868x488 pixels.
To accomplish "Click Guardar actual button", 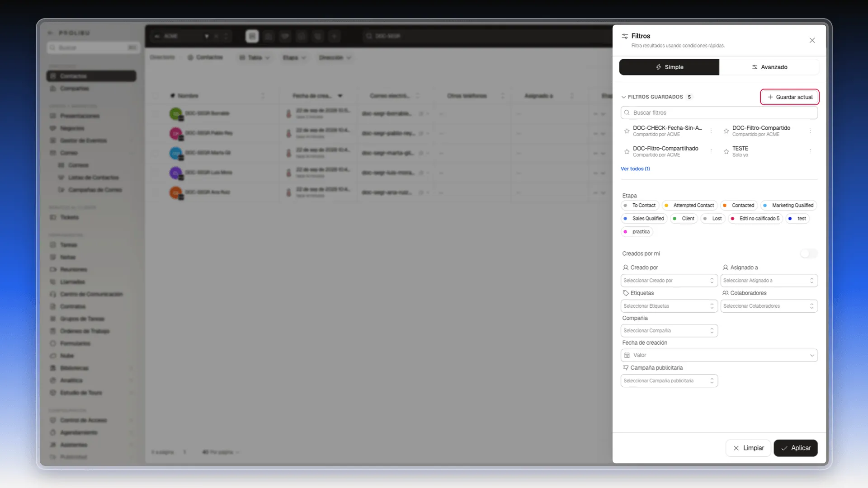I will (789, 97).
